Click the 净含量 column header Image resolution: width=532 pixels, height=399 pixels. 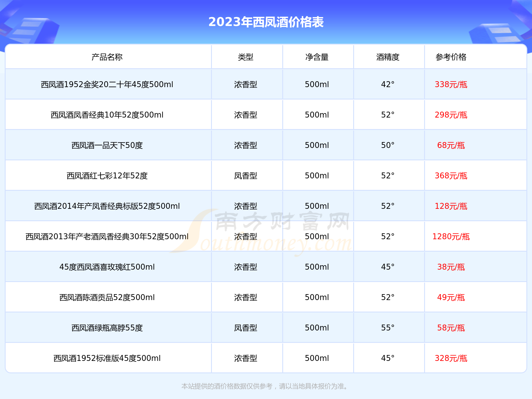pos(317,57)
